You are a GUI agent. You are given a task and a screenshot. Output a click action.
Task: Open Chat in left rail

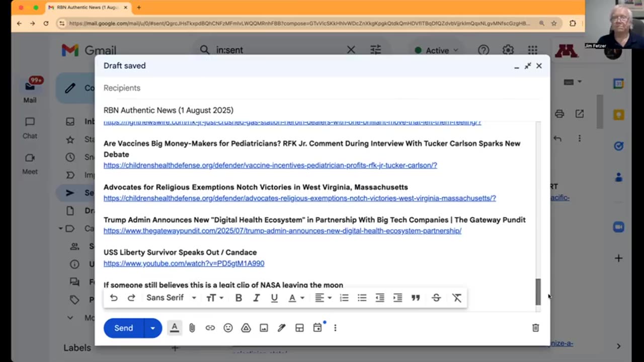[30, 128]
